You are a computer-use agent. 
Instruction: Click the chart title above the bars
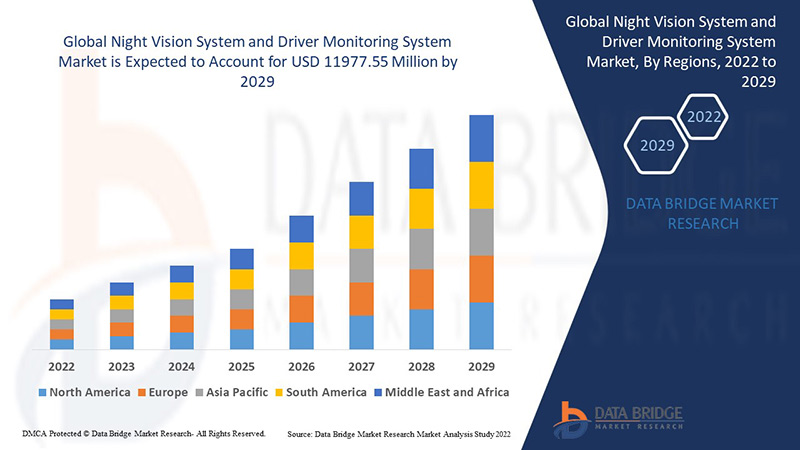(x=243, y=62)
